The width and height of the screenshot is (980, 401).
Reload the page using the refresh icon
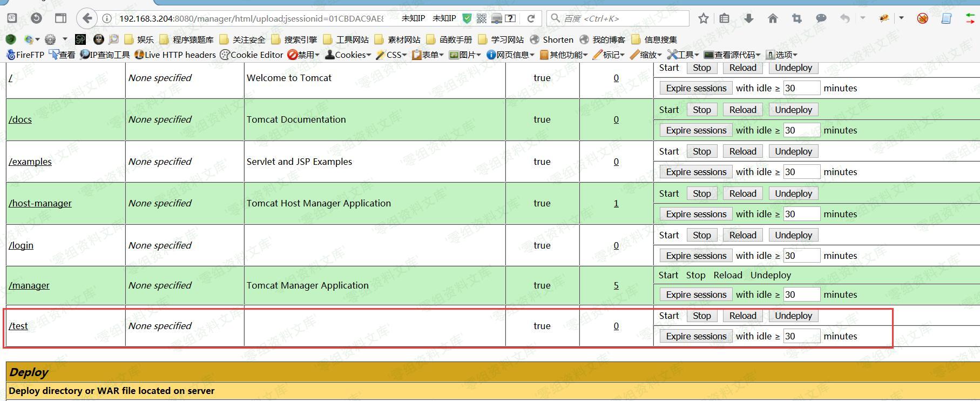[531, 18]
